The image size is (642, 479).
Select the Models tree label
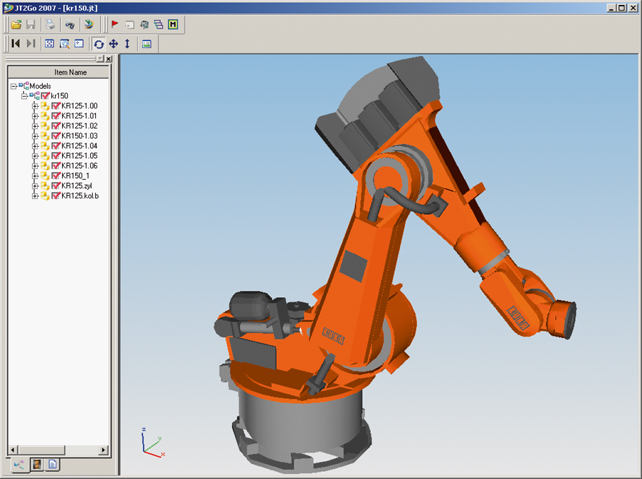[40, 86]
